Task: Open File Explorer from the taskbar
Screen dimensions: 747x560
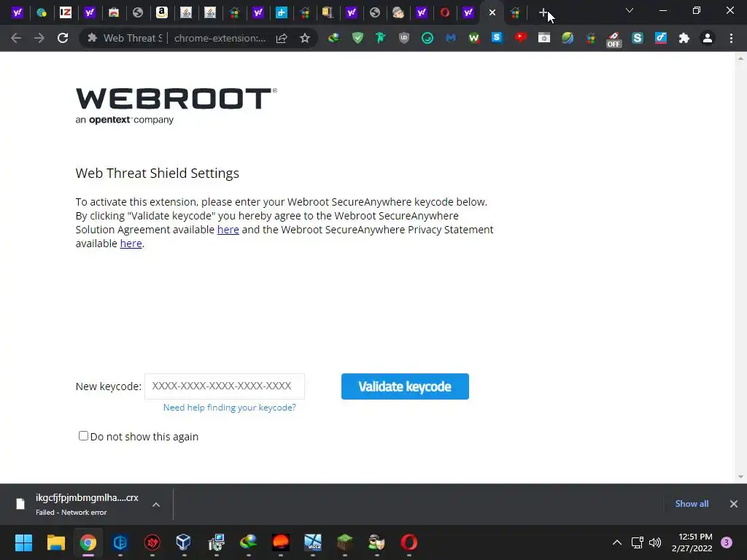Action: pos(55,542)
